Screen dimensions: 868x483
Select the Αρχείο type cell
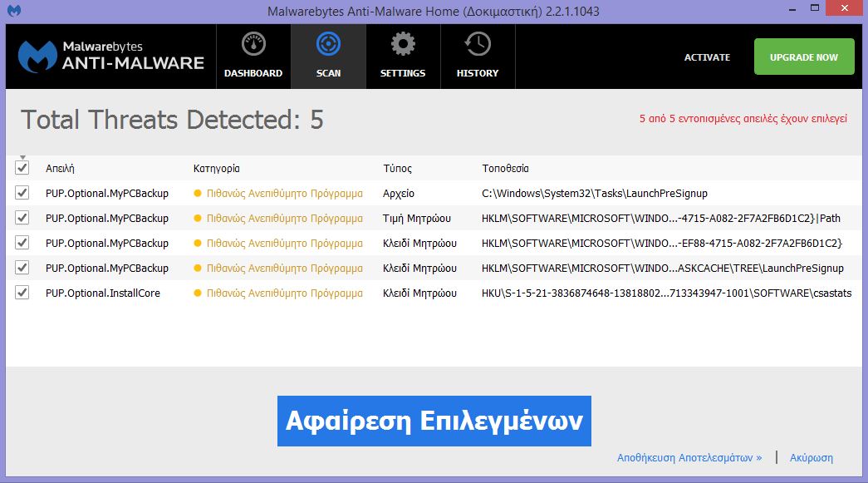click(x=399, y=194)
